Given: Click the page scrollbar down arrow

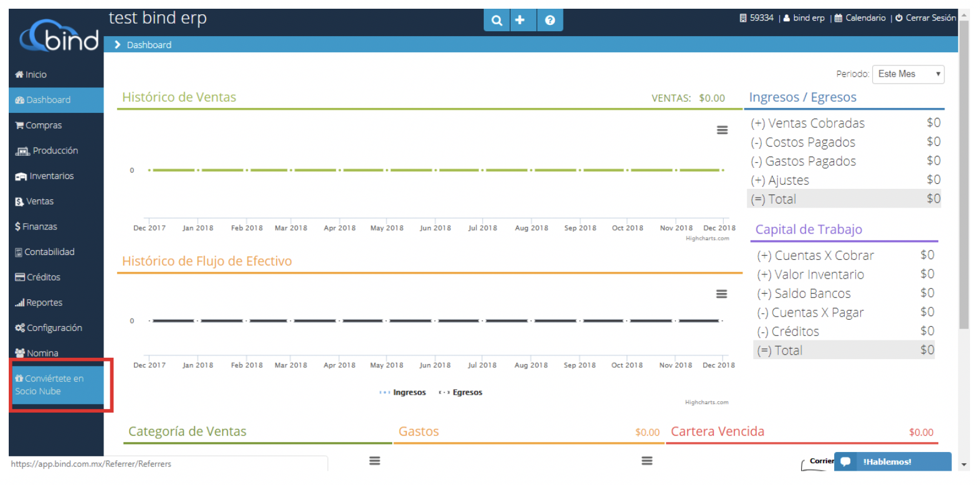Looking at the screenshot, I should [964, 464].
